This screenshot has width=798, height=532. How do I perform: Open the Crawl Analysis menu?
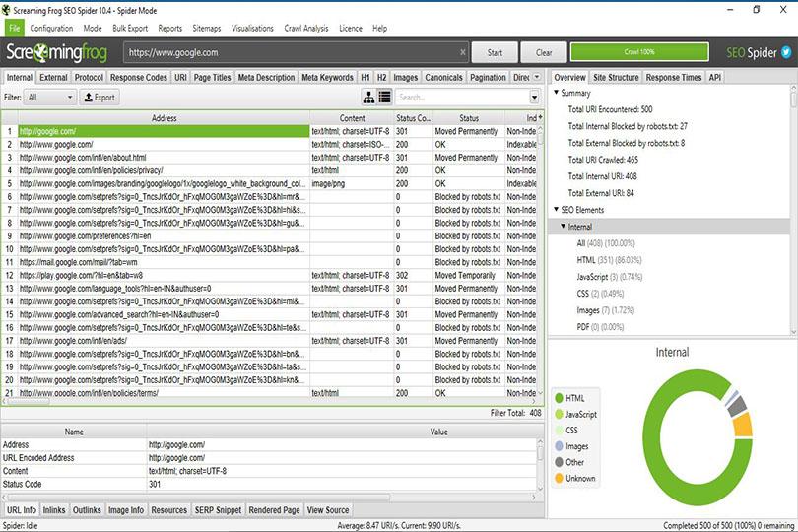point(306,28)
